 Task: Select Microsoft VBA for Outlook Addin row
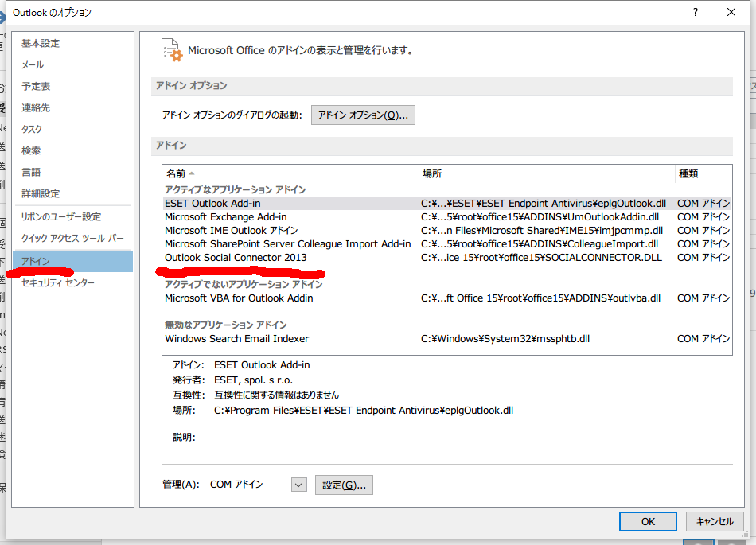click(x=447, y=298)
